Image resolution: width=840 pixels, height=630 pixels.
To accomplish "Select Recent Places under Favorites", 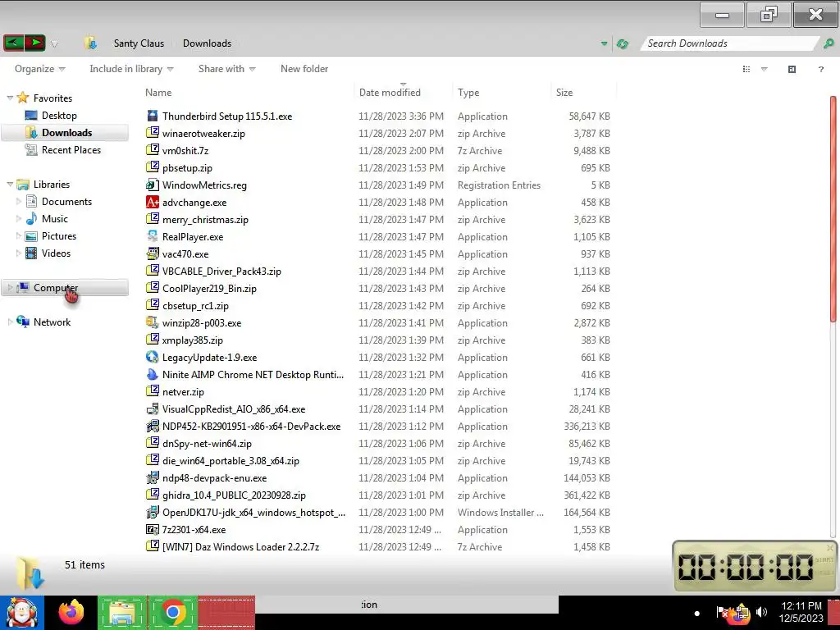I will 71,150.
